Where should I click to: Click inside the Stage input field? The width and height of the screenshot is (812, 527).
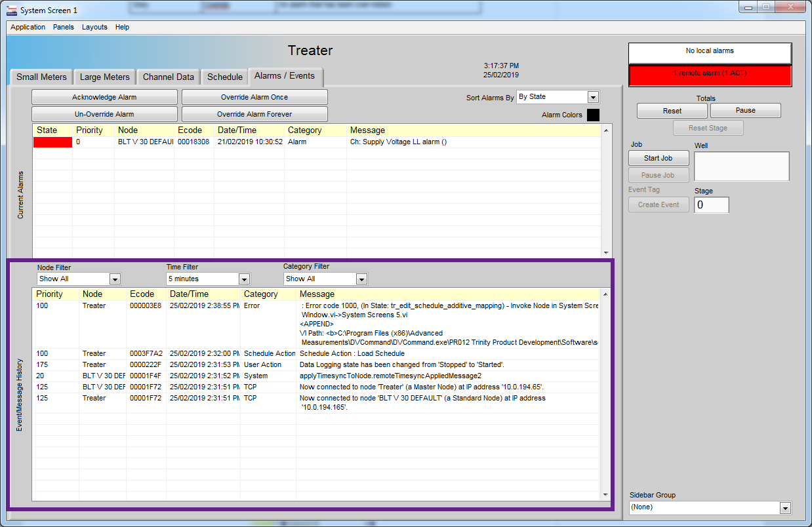tap(711, 205)
